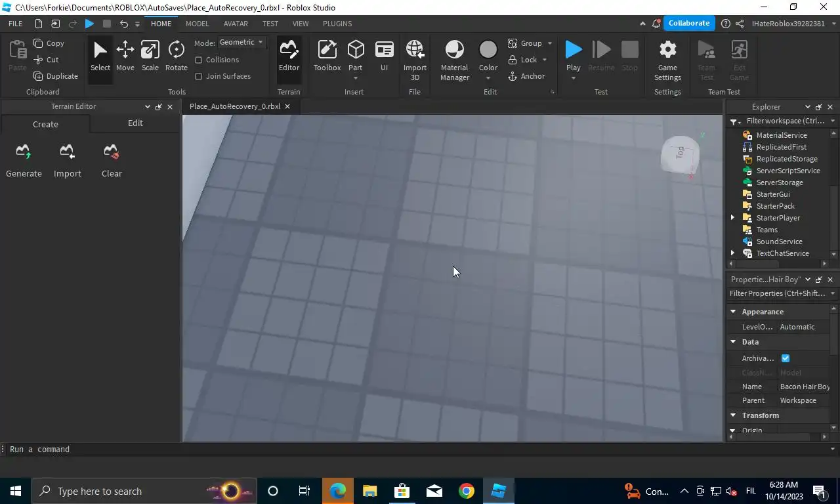
Task: Click the view selector cube in viewport
Action: coord(680,154)
